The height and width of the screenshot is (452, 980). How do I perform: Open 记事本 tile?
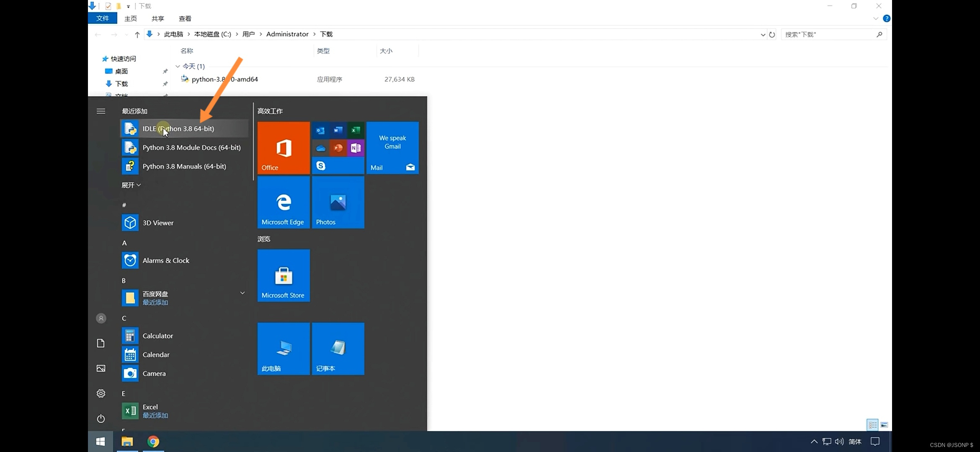[x=338, y=349]
